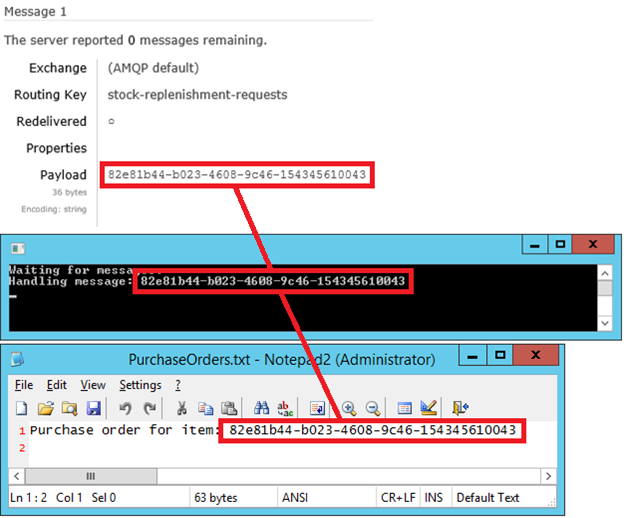Click Default Text scheme in status bar
Viewport: 624px width, 518px height.
click(488, 497)
